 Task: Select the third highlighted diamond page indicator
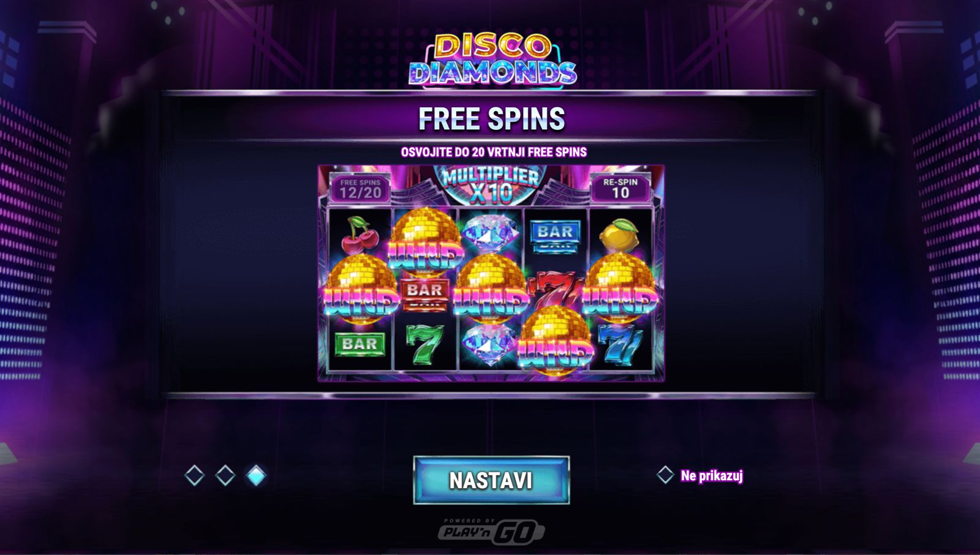[x=256, y=475]
